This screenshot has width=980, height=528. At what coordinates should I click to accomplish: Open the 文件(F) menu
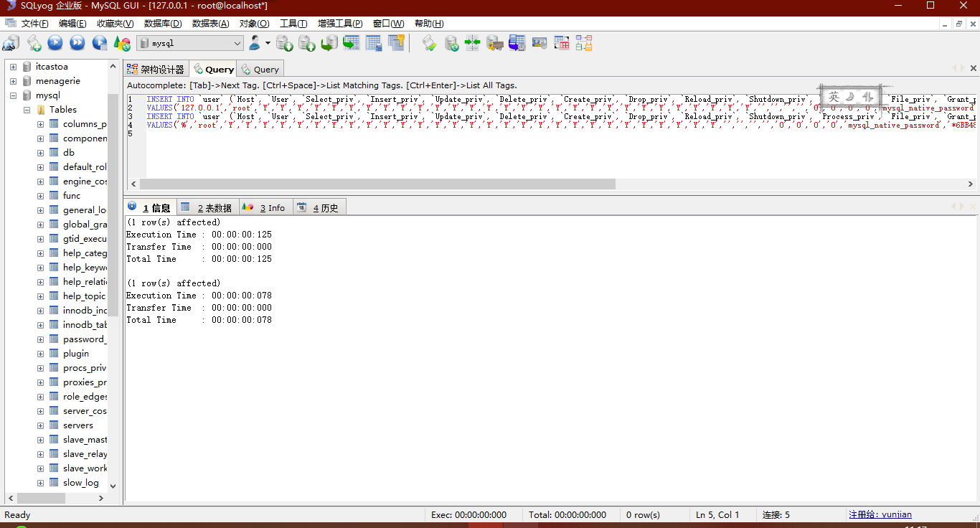point(35,24)
